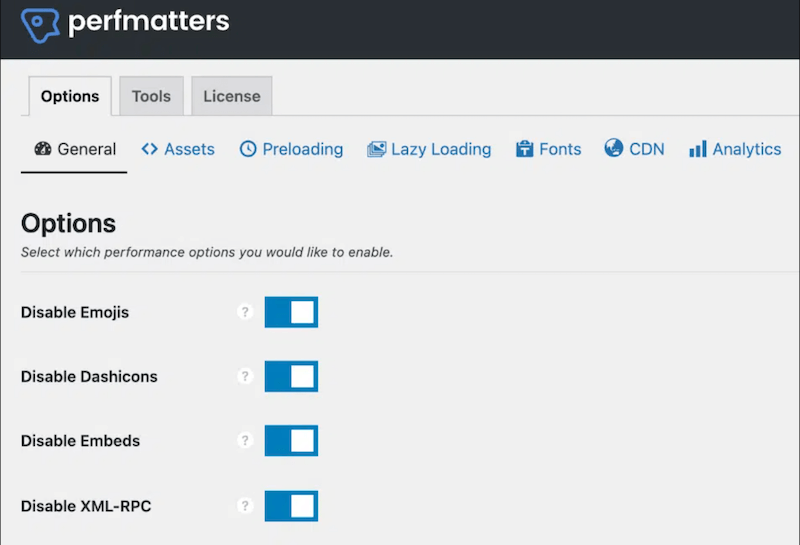Click the Options section heading
The width and height of the screenshot is (800, 545).
point(68,224)
